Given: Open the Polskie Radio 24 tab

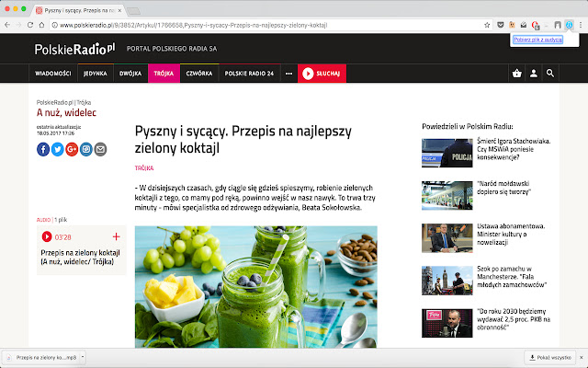Looking at the screenshot, I should [249, 74].
